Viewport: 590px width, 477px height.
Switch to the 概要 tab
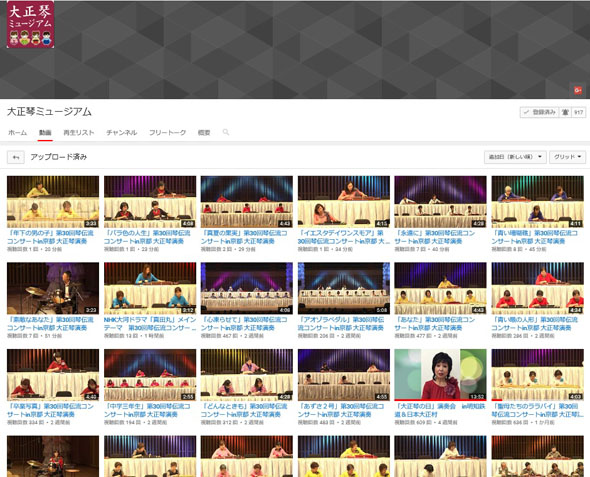(204, 132)
